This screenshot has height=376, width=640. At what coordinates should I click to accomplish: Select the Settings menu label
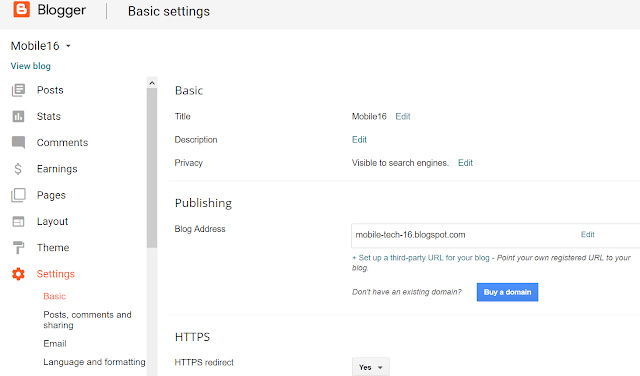(x=56, y=274)
